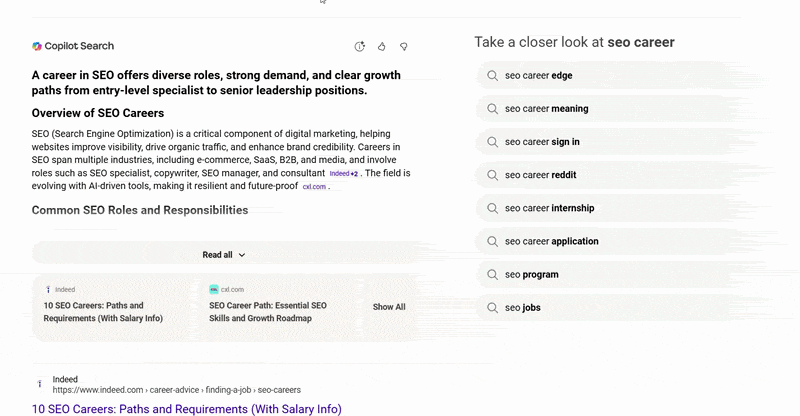Click the Indeed site name above result
800x416 pixels.
65,379
